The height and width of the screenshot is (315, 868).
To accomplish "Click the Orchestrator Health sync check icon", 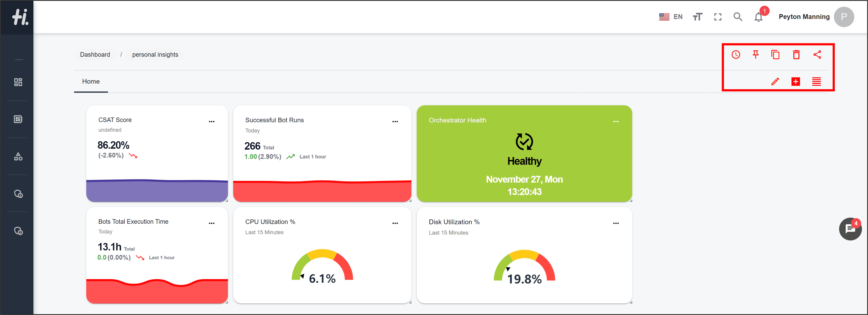I will (524, 142).
